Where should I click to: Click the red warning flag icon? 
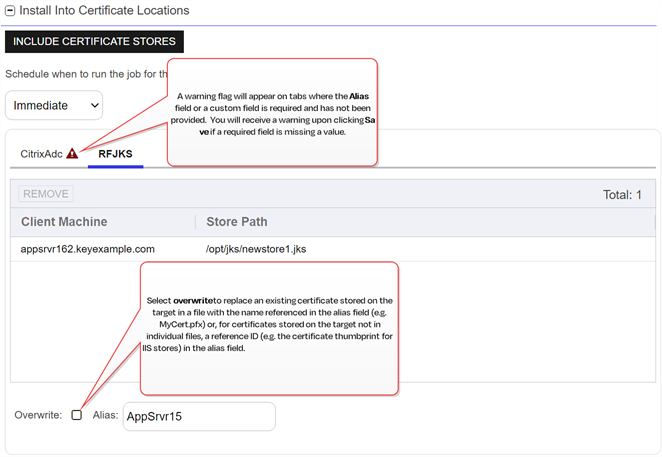point(72,154)
